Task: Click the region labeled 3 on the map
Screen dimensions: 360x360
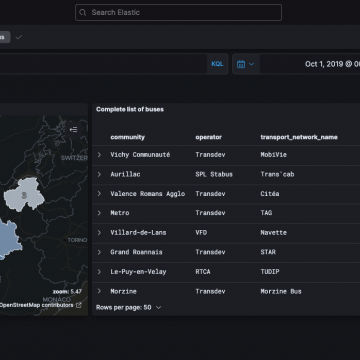Action: pyautogui.click(x=24, y=195)
